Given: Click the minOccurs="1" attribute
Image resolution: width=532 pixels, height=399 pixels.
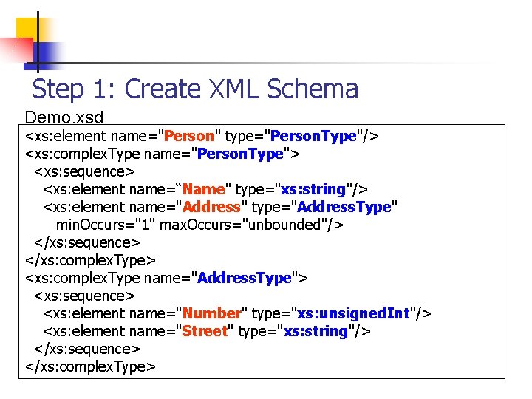Looking at the screenshot, I should click(106, 225).
